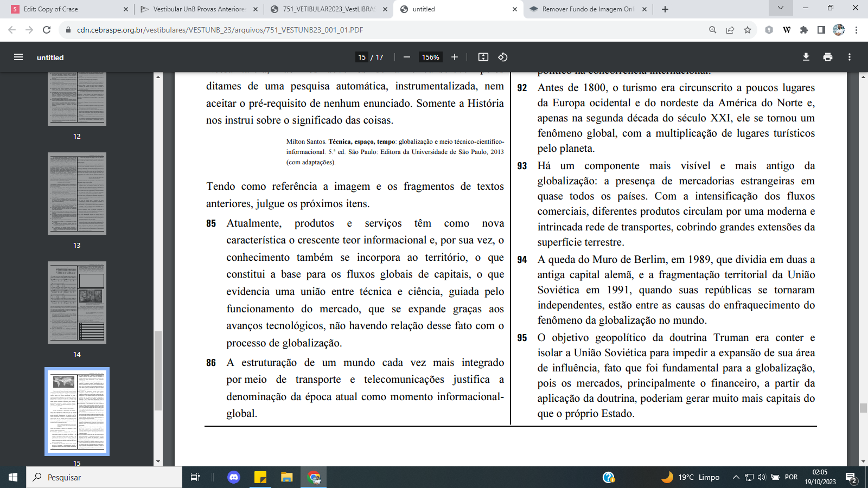The image size is (868, 488).
Task: Zoom in the PDF with plus button
Action: 455,57
